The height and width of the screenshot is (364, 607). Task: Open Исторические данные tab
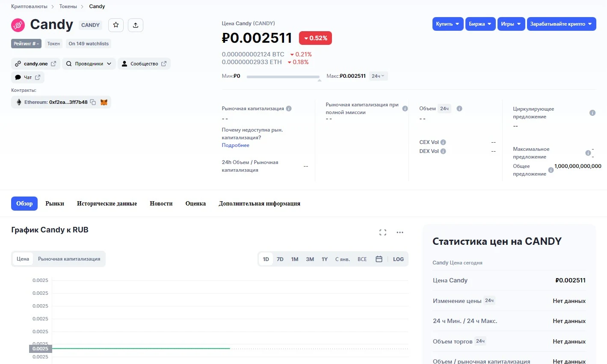pyautogui.click(x=107, y=204)
